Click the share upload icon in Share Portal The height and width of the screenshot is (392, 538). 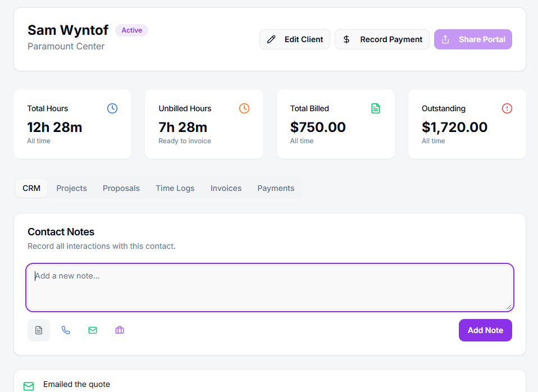pos(445,39)
